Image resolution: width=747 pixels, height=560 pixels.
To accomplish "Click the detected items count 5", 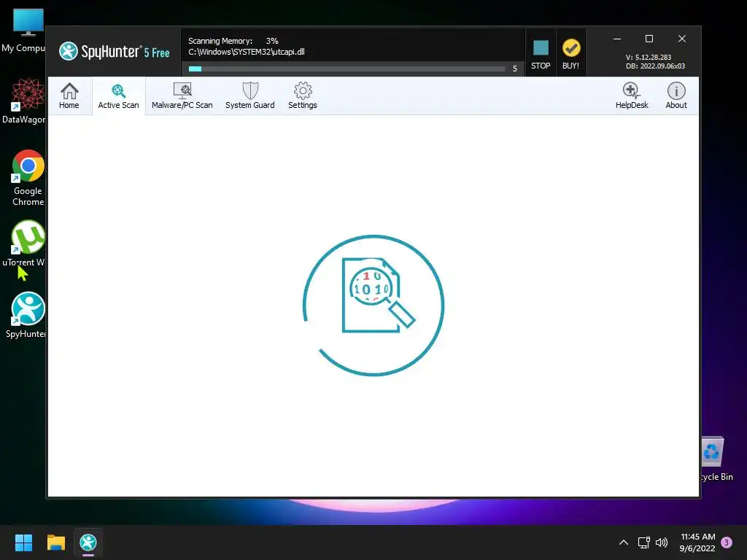I will [515, 69].
